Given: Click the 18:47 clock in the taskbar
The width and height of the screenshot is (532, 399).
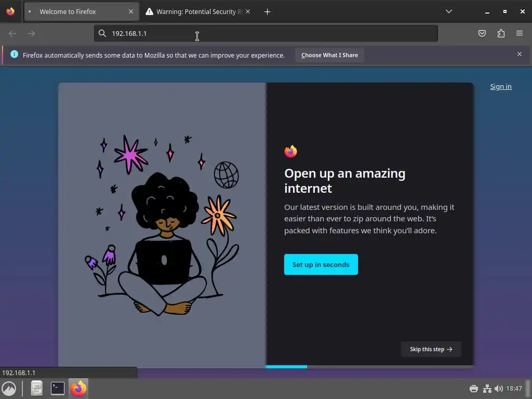Looking at the screenshot, I should (514, 389).
